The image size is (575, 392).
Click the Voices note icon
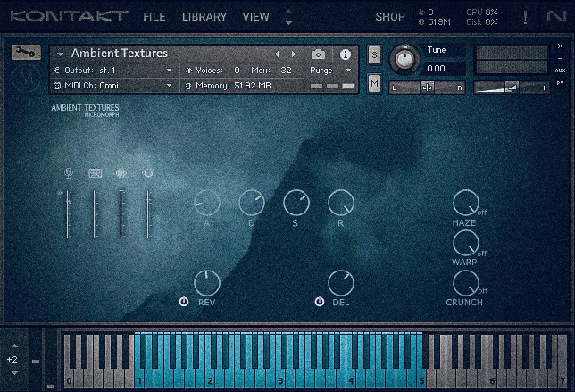click(188, 70)
